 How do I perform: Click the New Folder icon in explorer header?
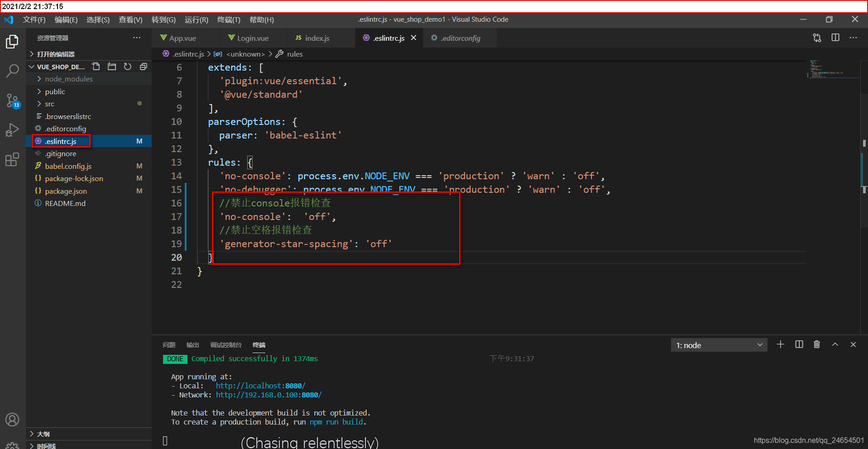112,67
